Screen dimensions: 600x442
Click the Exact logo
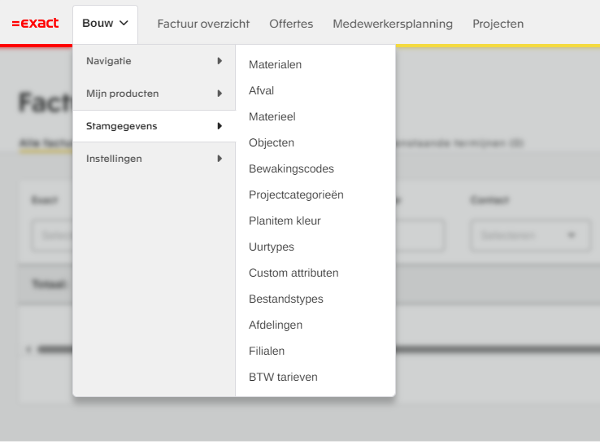click(x=35, y=23)
